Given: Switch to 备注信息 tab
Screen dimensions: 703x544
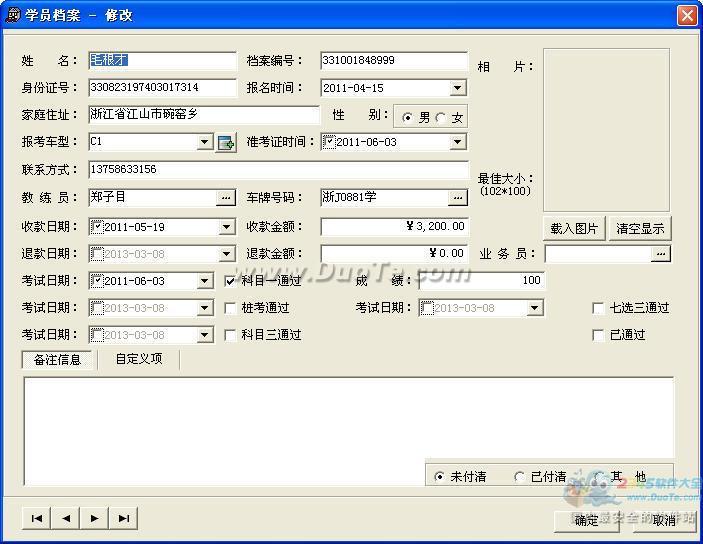Looking at the screenshot, I should tap(57, 360).
